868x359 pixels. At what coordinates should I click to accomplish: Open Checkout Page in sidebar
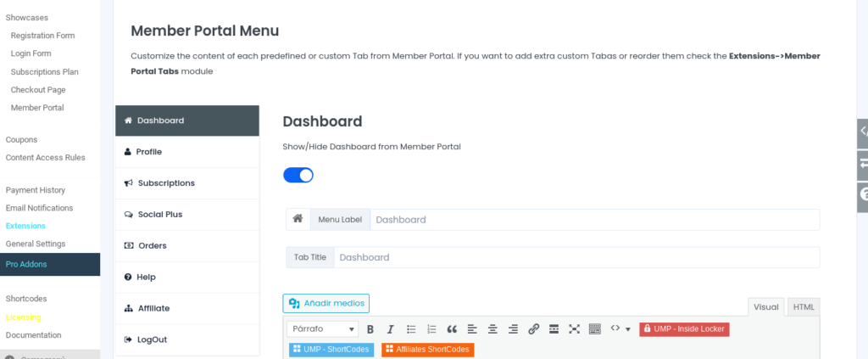(38, 90)
